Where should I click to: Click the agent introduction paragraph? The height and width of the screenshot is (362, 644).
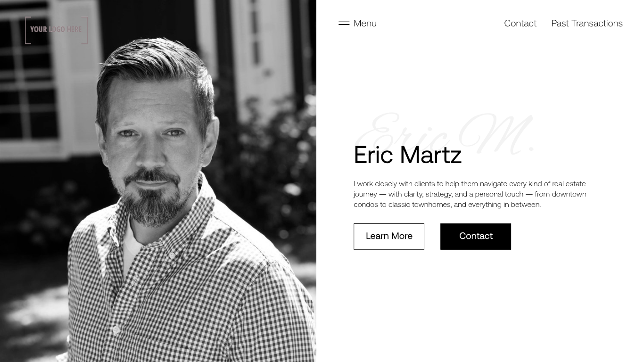470,194
